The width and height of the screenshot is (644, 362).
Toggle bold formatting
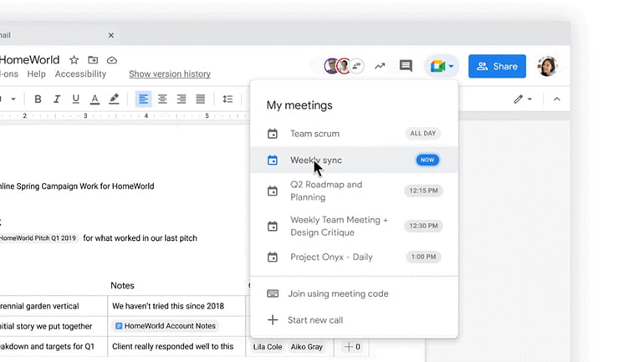pos(38,99)
